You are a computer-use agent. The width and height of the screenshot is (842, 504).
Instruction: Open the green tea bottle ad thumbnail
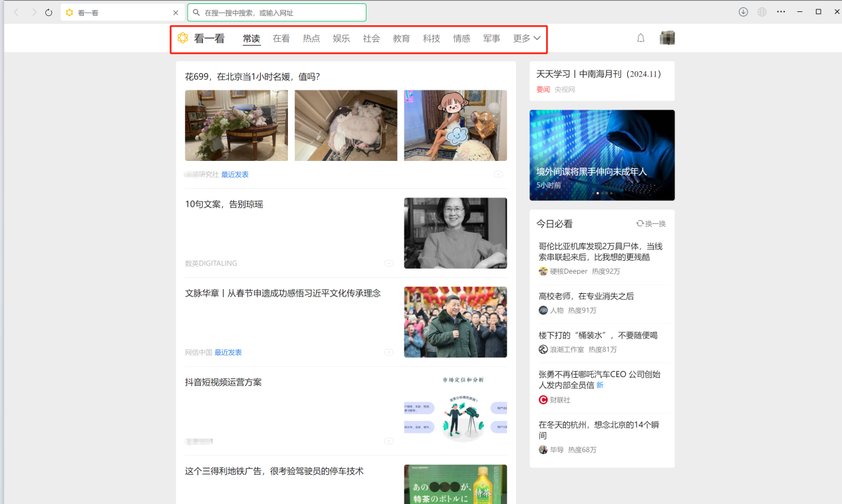[456, 484]
